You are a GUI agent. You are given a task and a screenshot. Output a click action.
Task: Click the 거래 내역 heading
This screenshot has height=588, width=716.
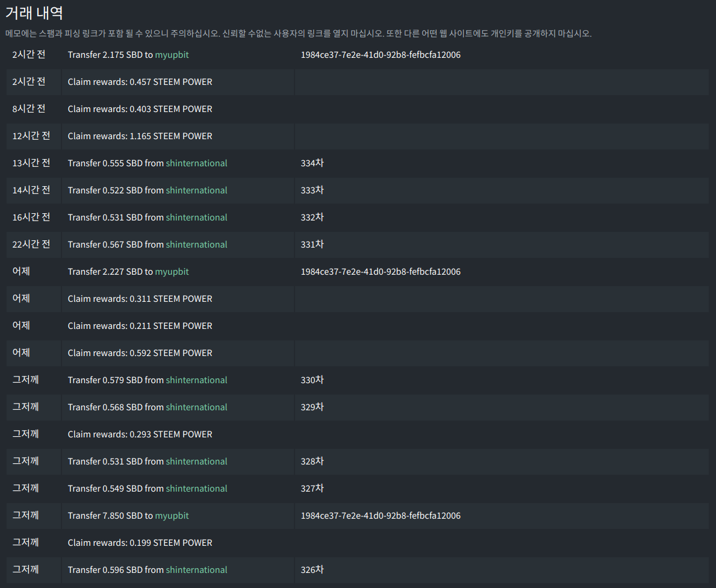coord(34,13)
